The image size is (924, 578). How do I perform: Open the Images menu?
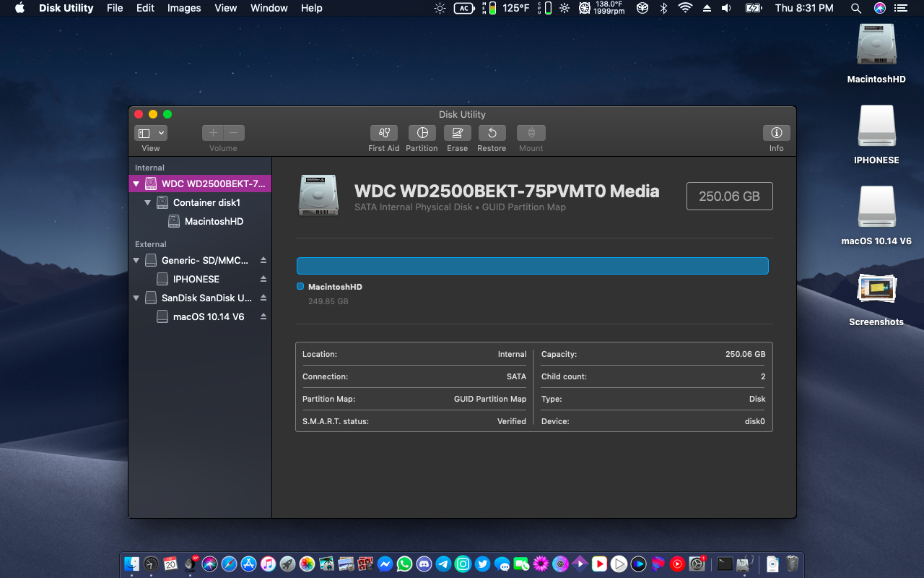click(184, 8)
